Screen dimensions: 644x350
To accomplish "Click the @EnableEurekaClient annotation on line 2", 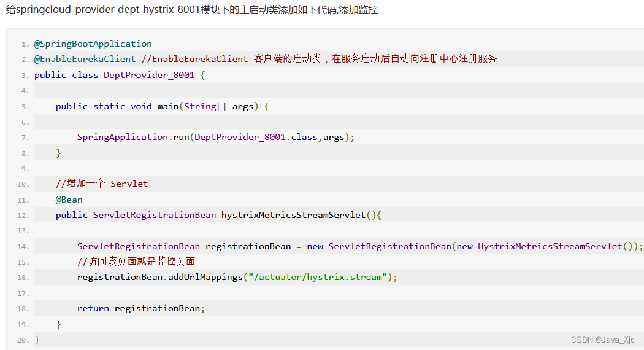I will point(85,59).
